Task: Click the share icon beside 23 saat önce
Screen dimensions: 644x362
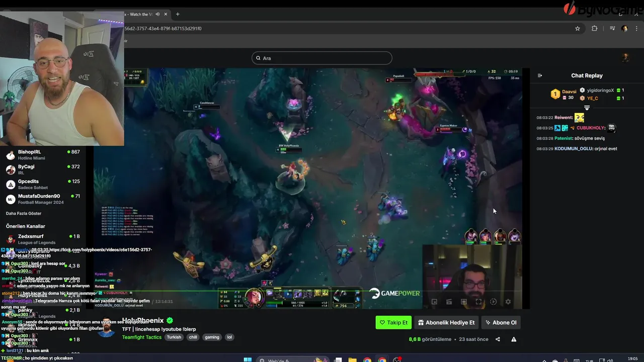Action: pos(498,339)
